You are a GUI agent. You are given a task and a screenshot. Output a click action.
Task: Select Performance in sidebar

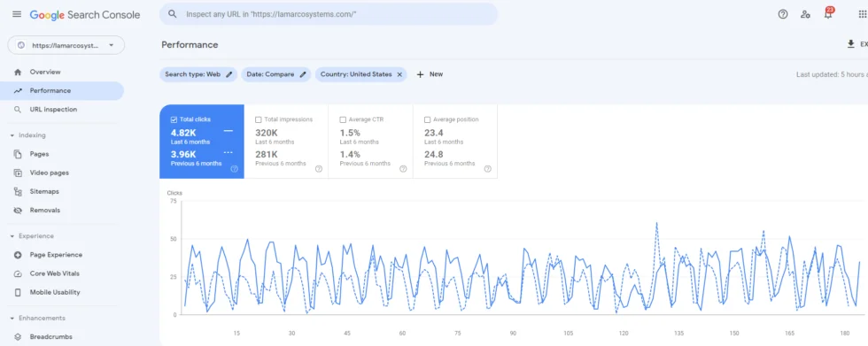point(62,90)
